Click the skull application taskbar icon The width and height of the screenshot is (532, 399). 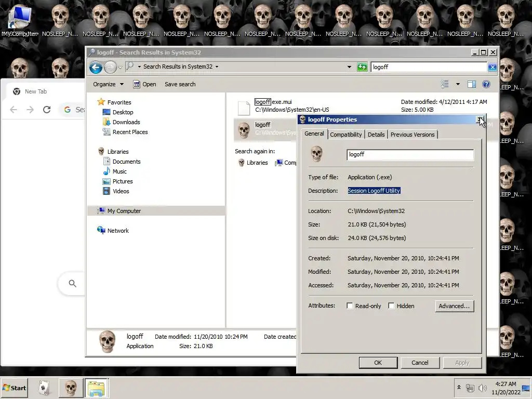[71, 388]
